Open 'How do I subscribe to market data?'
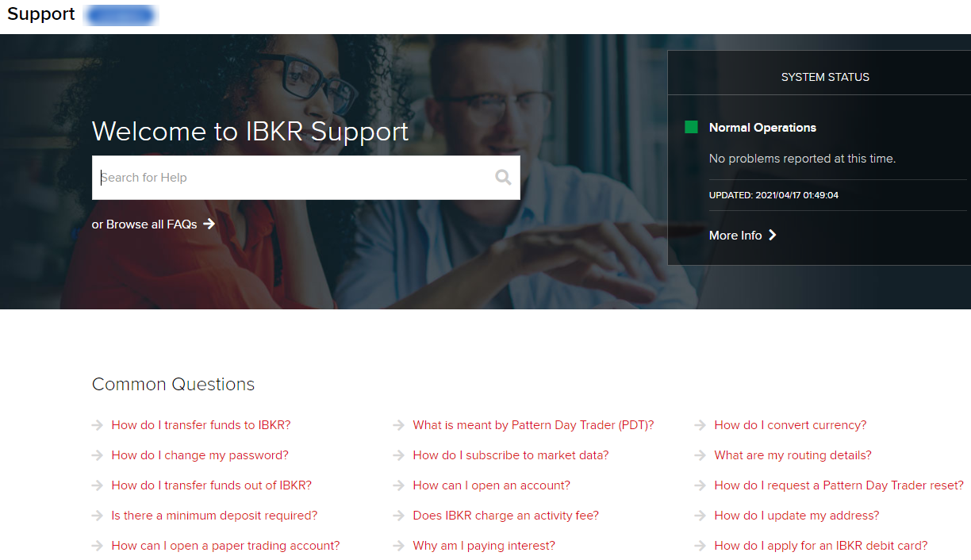This screenshot has width=971, height=560. 511,455
